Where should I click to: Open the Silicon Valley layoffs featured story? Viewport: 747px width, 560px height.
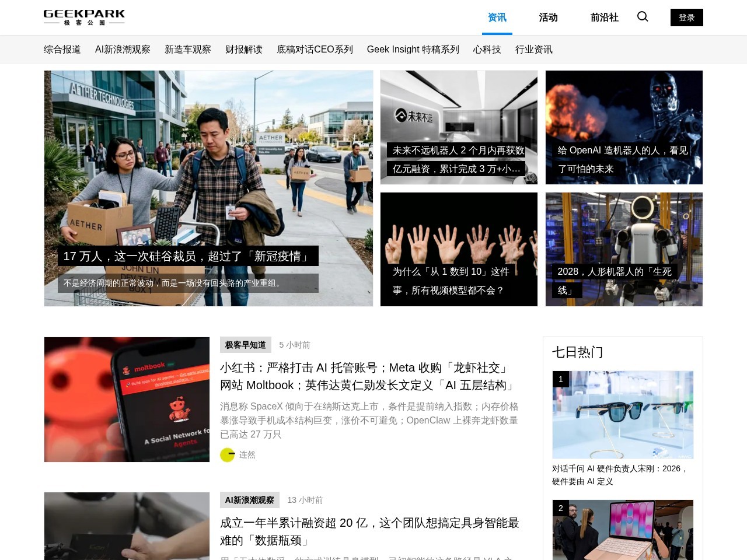pos(208,188)
